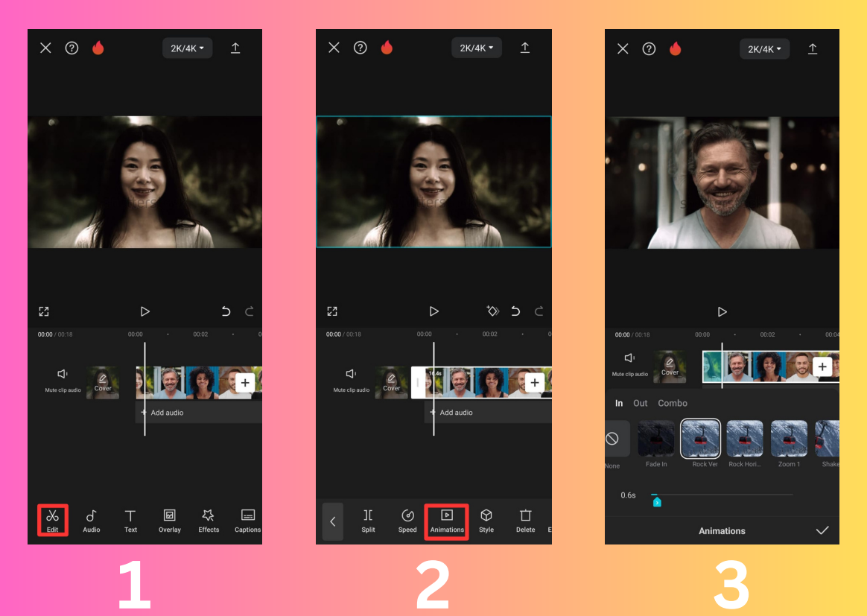Choose the Rock Hori animation
Screen dimensions: 867x616
pos(745,444)
